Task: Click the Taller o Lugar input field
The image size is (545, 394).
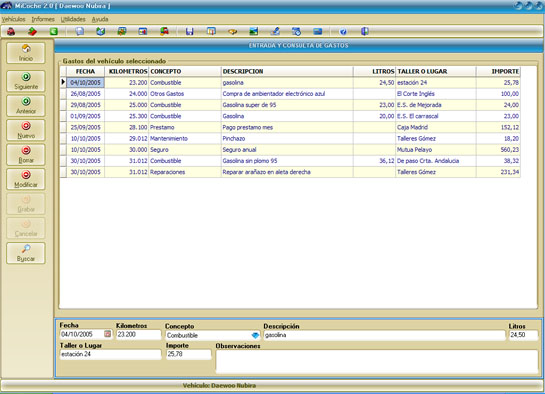Action: point(111,354)
